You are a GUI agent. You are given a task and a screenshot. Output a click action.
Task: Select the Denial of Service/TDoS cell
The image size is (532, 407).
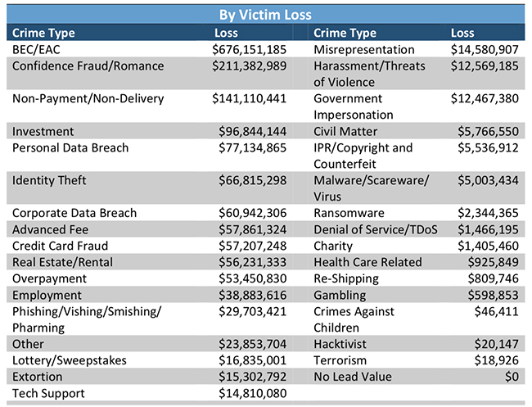tap(376, 229)
